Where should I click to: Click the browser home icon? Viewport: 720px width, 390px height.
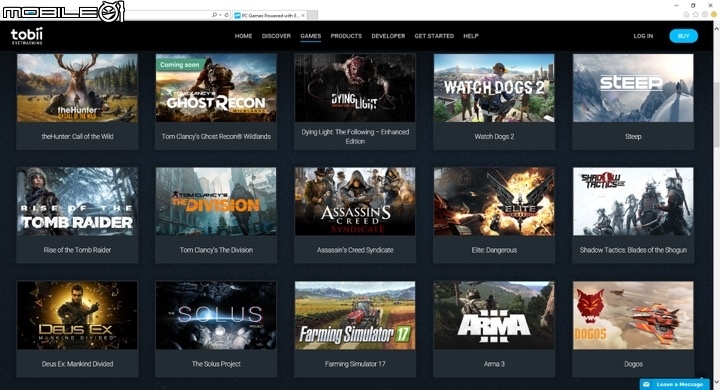point(686,15)
